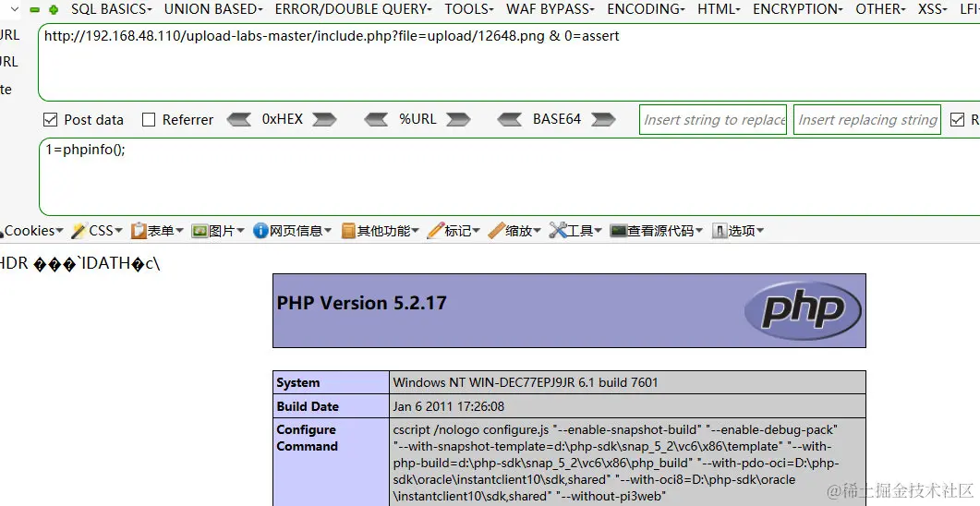
Task: Open the ENCODING dropdown
Action: pyautogui.click(x=646, y=9)
